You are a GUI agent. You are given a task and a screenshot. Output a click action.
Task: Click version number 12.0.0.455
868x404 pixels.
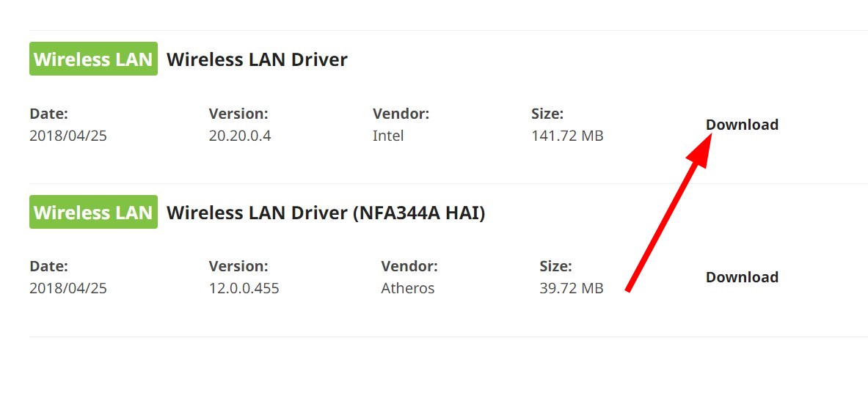244,288
